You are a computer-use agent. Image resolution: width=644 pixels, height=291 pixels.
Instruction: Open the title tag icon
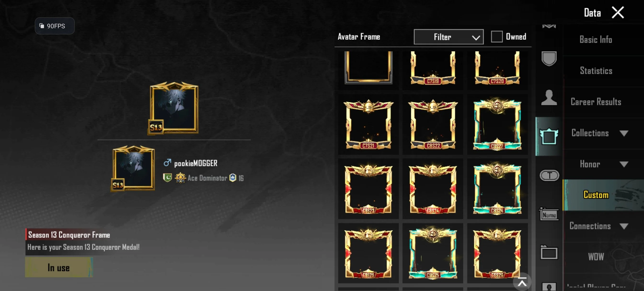[x=549, y=175]
